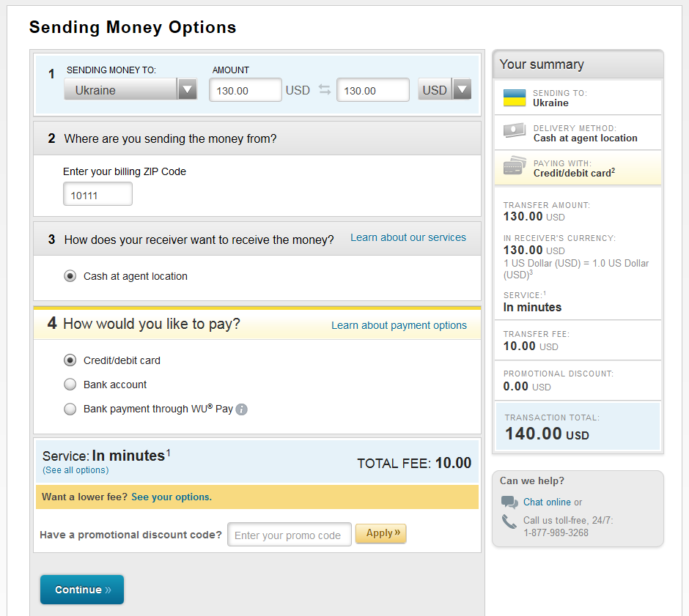Open the USD receive currency dropdown
The width and height of the screenshot is (689, 616).
(445, 89)
